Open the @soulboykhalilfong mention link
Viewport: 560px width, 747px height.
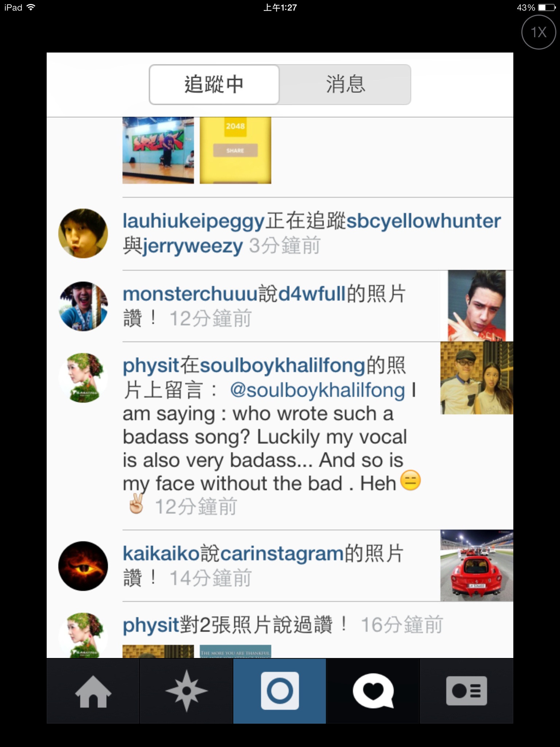(317, 390)
